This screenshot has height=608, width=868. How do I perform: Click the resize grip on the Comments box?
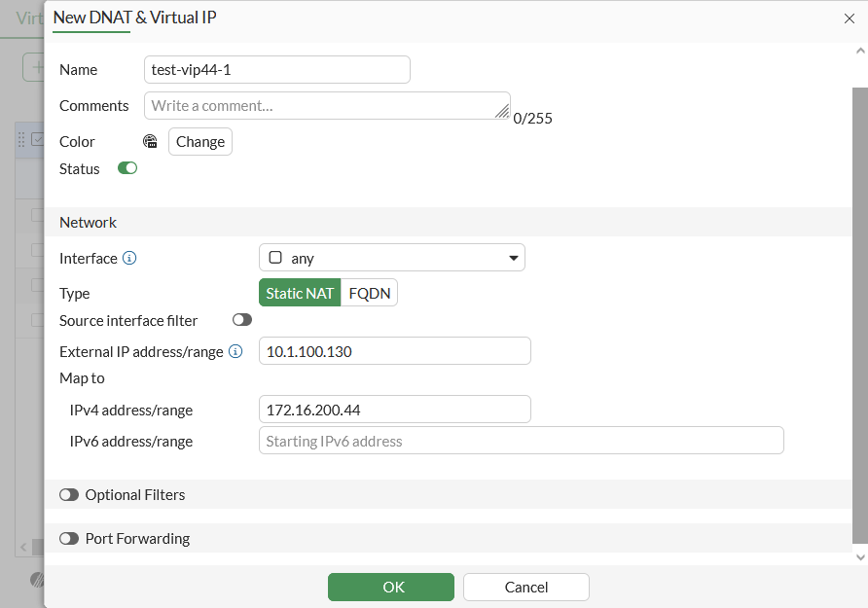[502, 112]
